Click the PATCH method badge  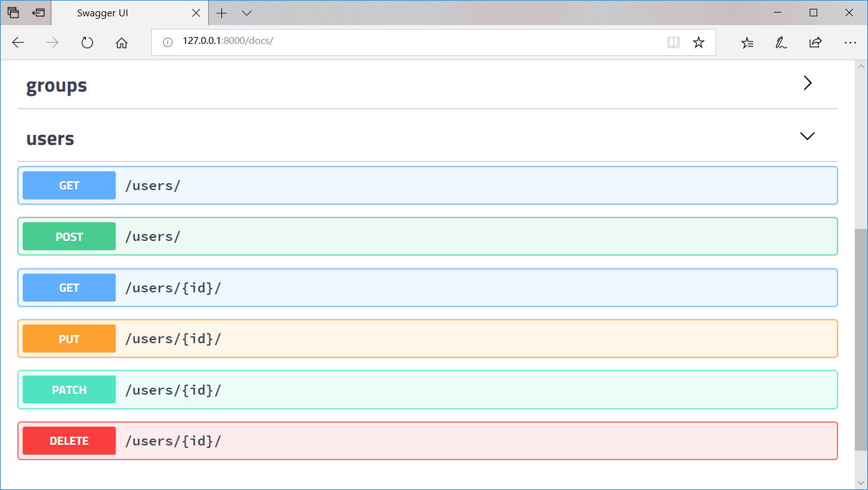click(x=69, y=390)
